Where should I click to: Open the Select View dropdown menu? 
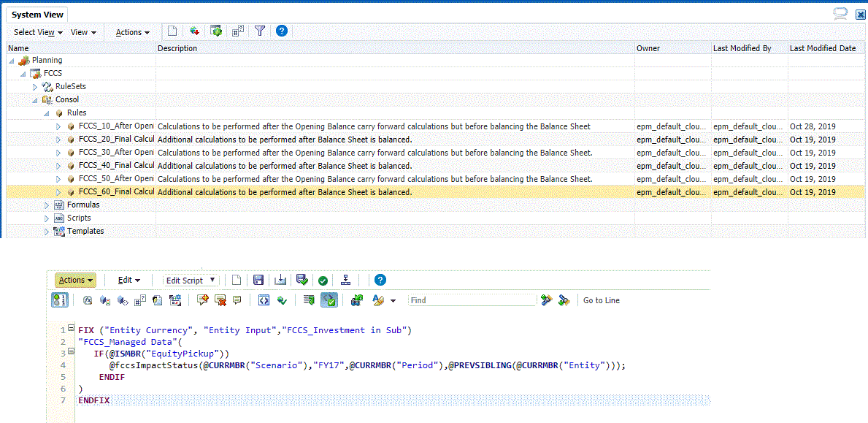pyautogui.click(x=38, y=32)
